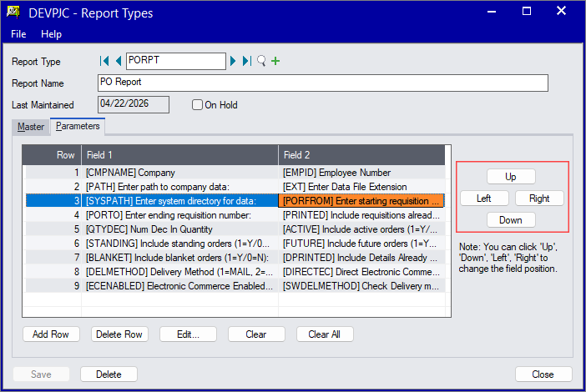Enable the On Hold checkbox
Screen dimensions: 586x392
(x=197, y=105)
